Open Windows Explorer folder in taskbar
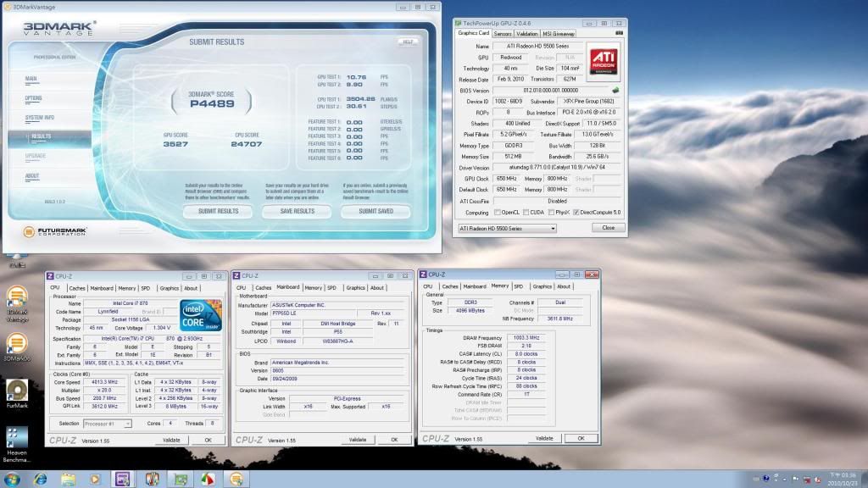Viewport: 868px width, 488px height. tap(67, 479)
